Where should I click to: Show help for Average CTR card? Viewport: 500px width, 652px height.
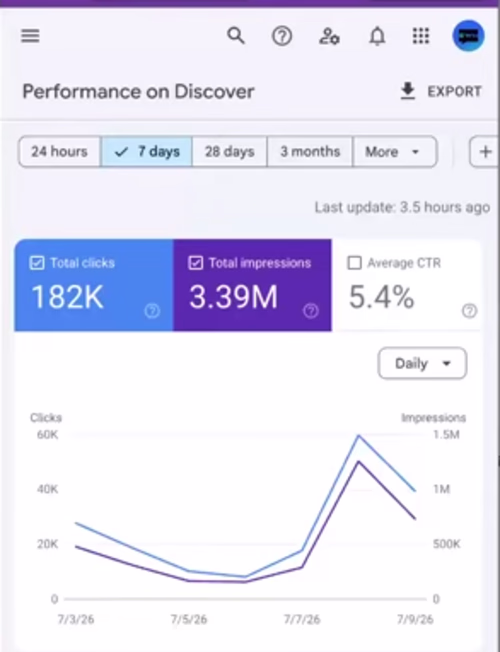pyautogui.click(x=470, y=311)
